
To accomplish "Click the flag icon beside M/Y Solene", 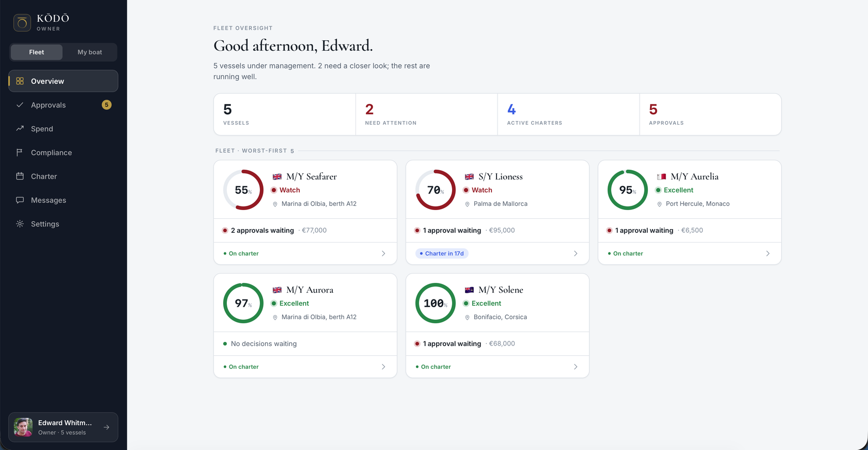I will point(469,290).
